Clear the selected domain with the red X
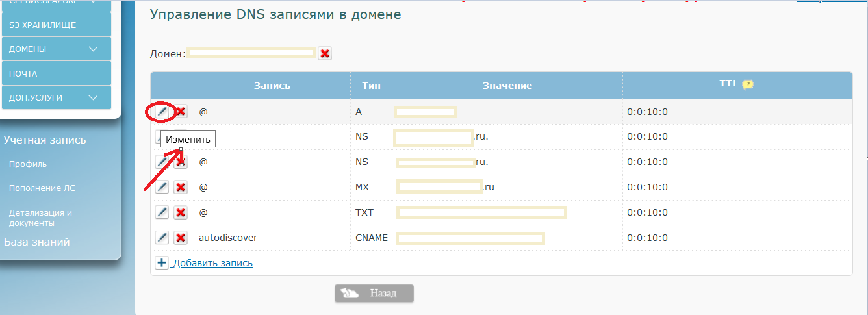Screen dimensions: 868x315 click(325, 54)
